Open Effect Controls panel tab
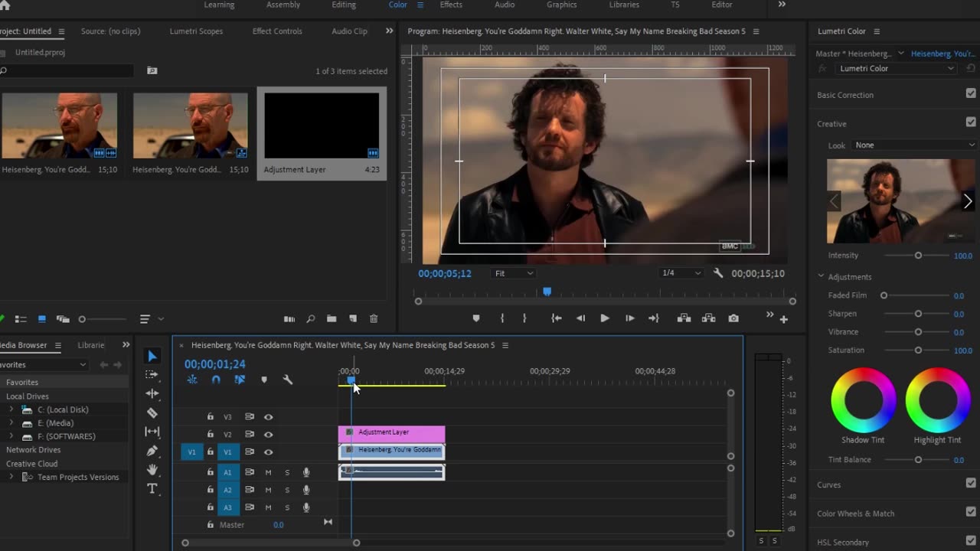 point(277,31)
